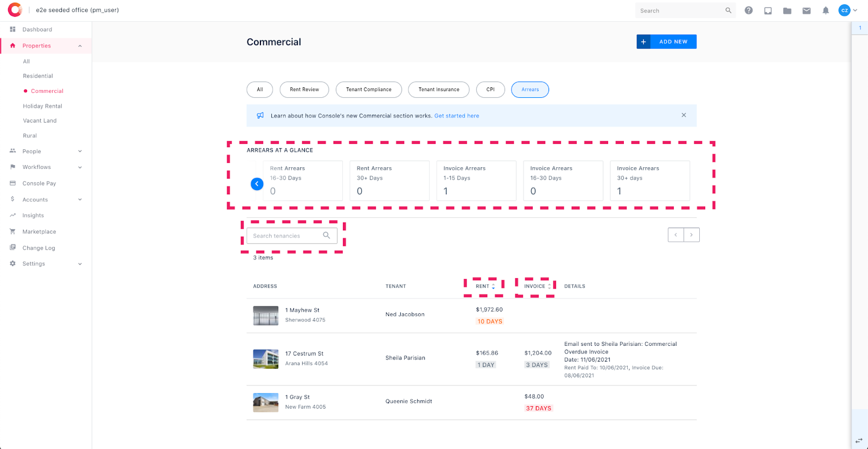Select the Tenant Insurance filter tab
This screenshot has width=868, height=449.
(439, 90)
